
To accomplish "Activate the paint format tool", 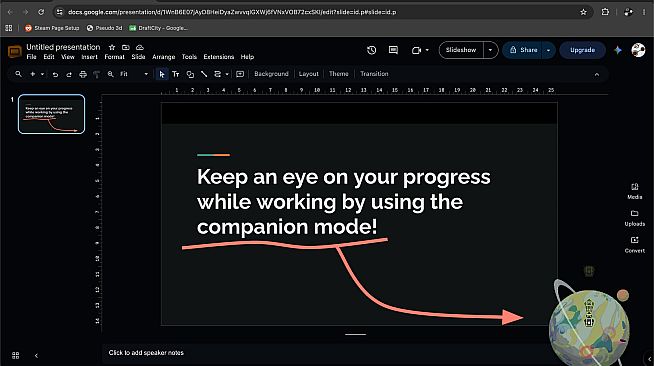I will [x=96, y=74].
